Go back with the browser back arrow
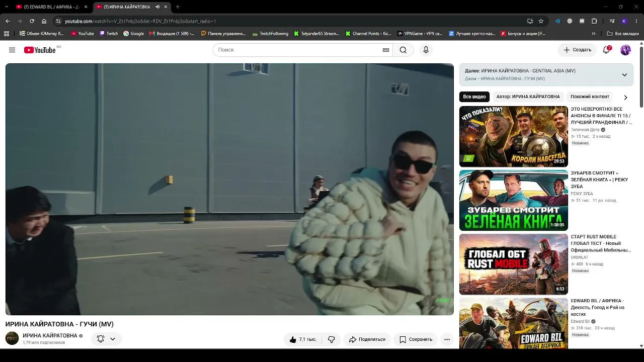The width and height of the screenshot is (644, 362). click(x=8, y=21)
